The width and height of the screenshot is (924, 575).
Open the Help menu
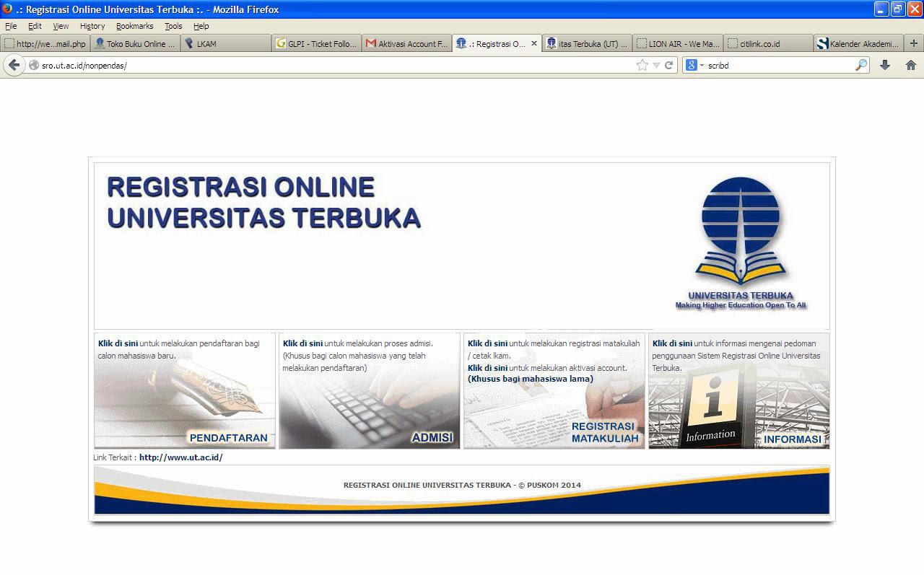click(201, 26)
